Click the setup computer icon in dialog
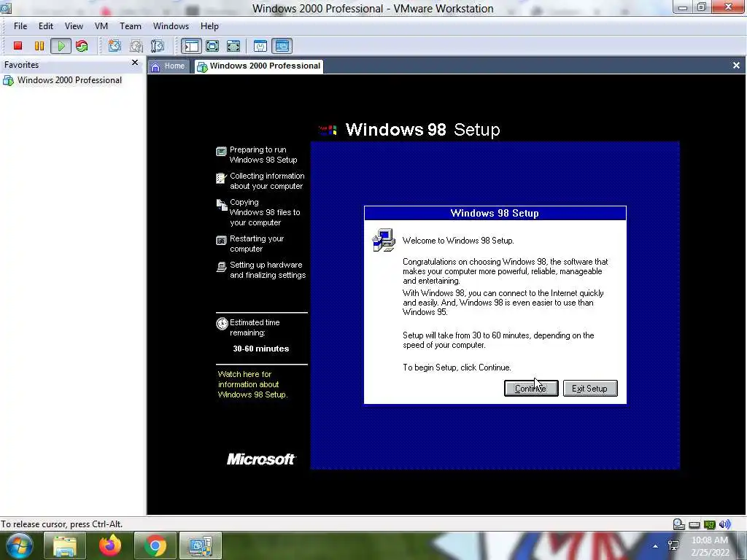The height and width of the screenshot is (560, 747). coord(384,240)
